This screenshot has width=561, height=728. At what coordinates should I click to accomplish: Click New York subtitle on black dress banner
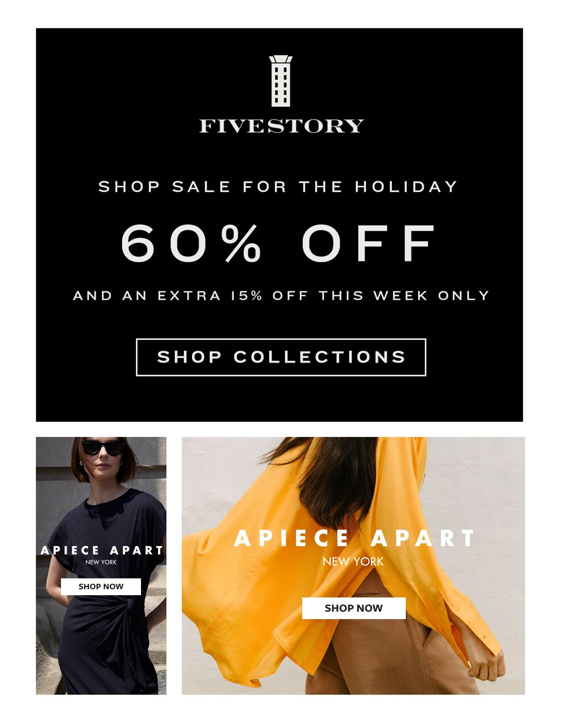[x=101, y=562]
